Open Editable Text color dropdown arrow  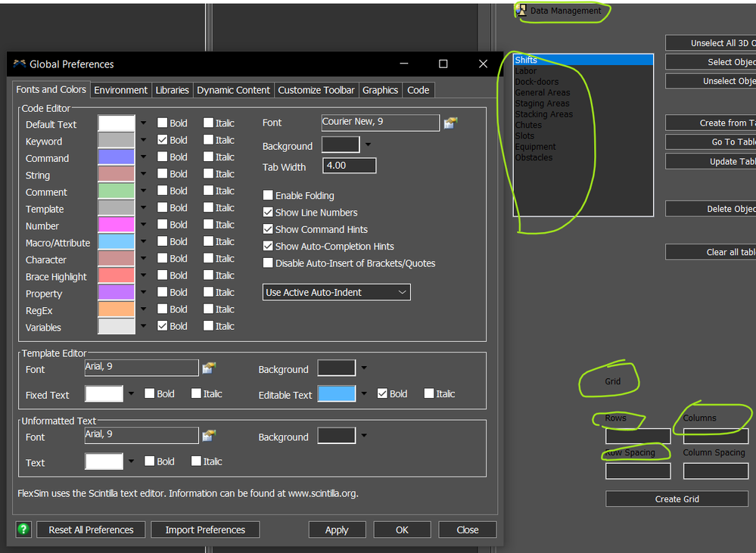364,393
